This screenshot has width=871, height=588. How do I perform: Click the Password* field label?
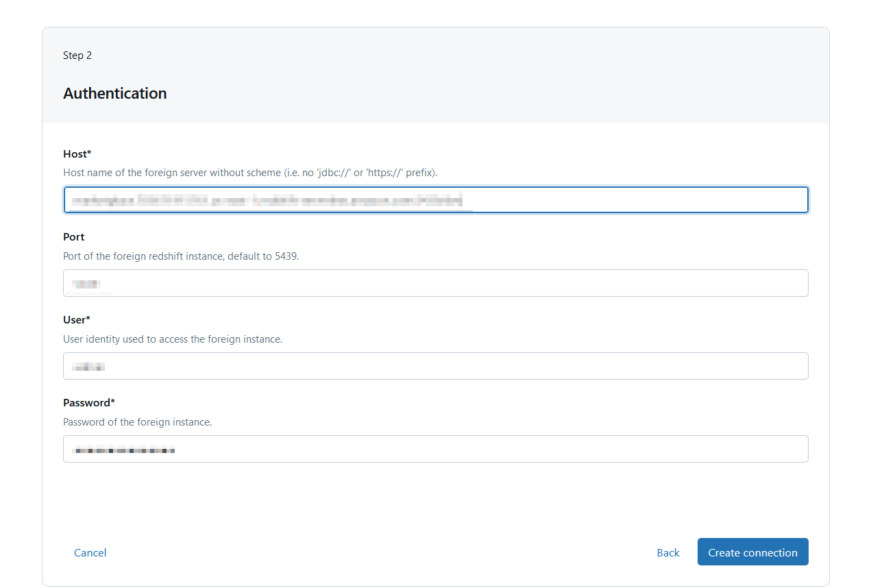tap(88, 402)
